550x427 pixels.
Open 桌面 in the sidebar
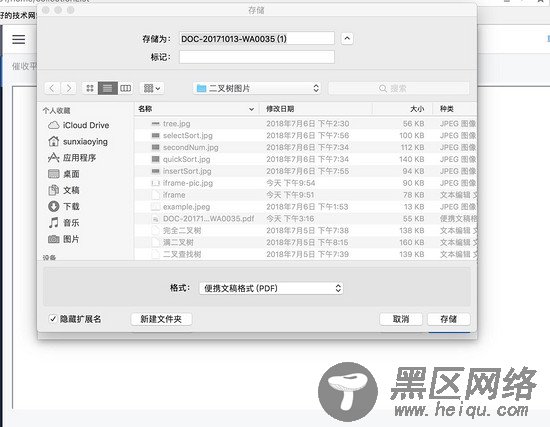63,174
